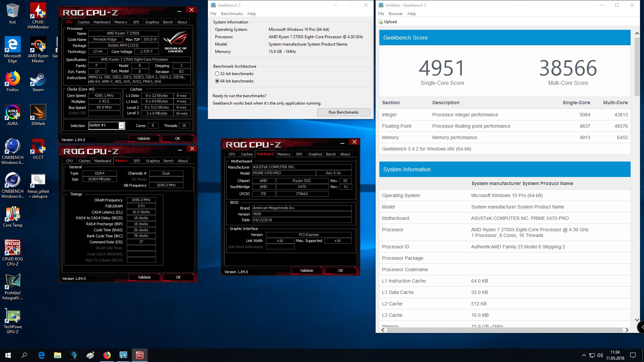Viewport: 644px width, 362px height.
Task: Click Run Benchmarks button
Action: tap(343, 112)
